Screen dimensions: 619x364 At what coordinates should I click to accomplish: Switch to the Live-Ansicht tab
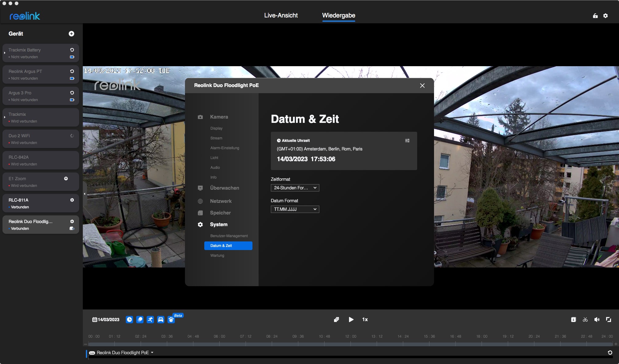point(281,15)
